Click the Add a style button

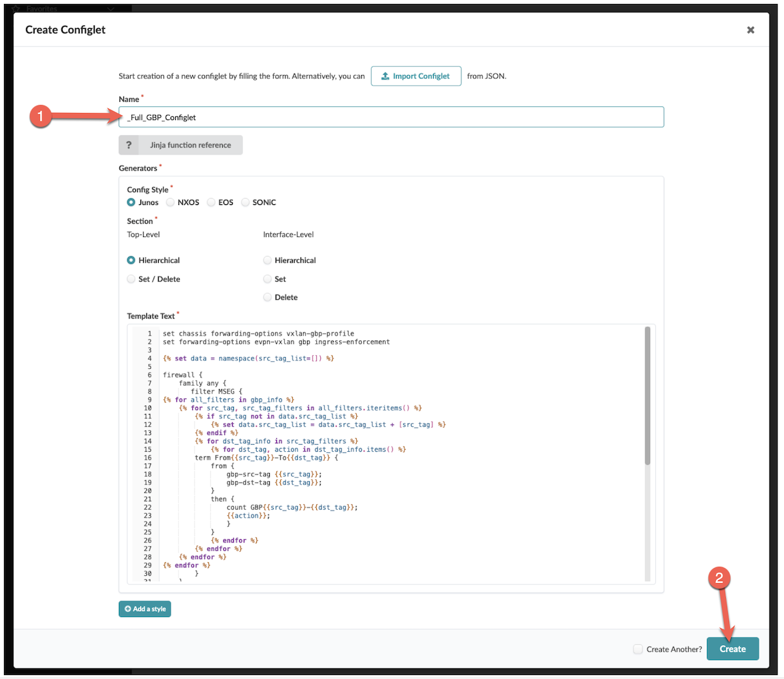[145, 609]
